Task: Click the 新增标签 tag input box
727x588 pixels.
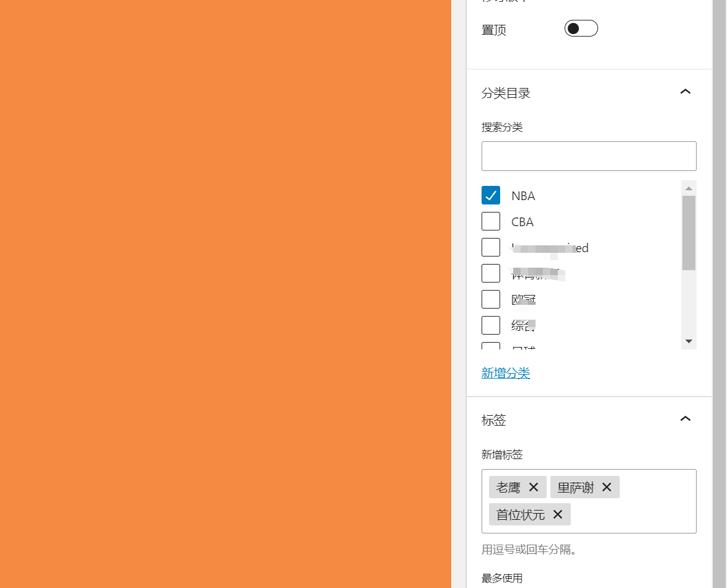Action: (x=632, y=502)
